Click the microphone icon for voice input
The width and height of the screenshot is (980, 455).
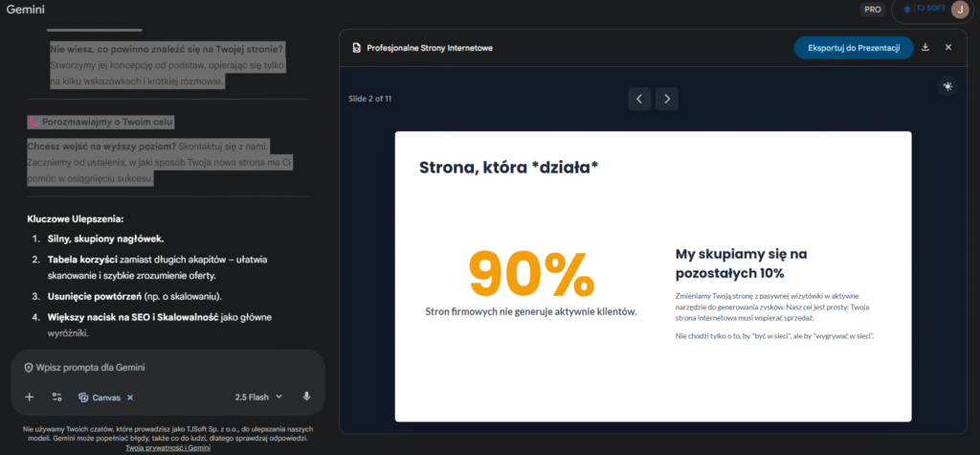[x=306, y=397]
